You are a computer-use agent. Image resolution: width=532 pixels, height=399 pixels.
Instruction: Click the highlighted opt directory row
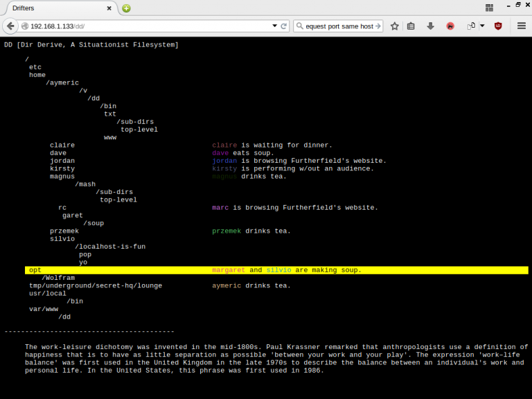tap(35, 270)
